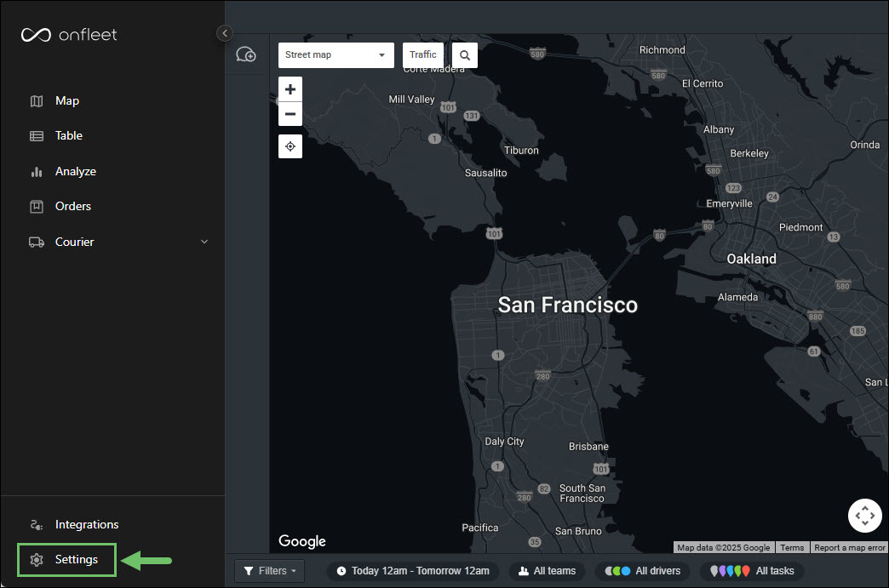Click the Table grid icon

tap(37, 136)
